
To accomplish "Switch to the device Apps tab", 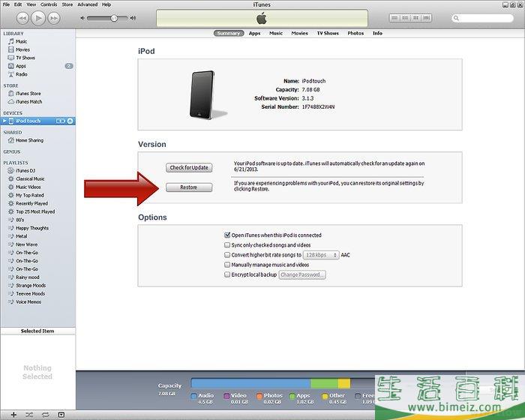I will 254,33.
